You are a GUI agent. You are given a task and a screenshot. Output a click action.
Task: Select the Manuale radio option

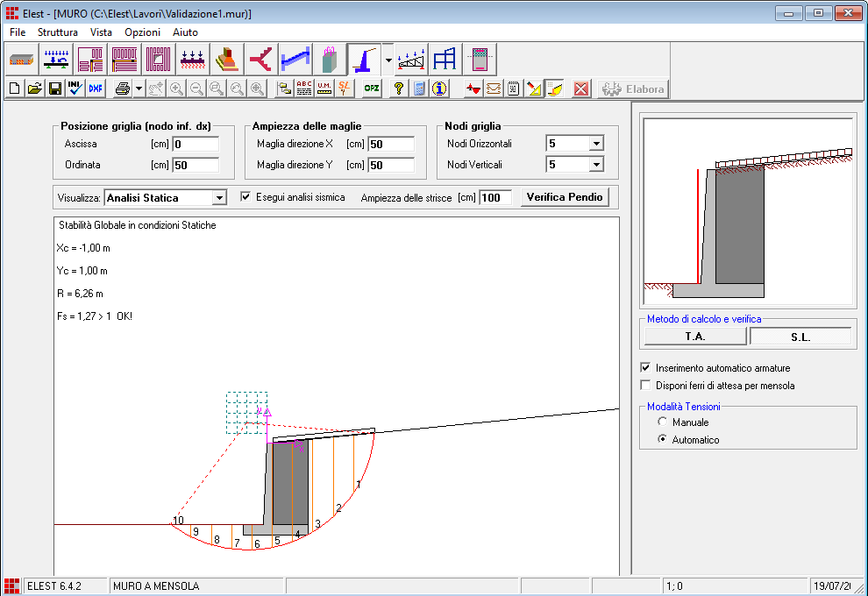click(663, 422)
